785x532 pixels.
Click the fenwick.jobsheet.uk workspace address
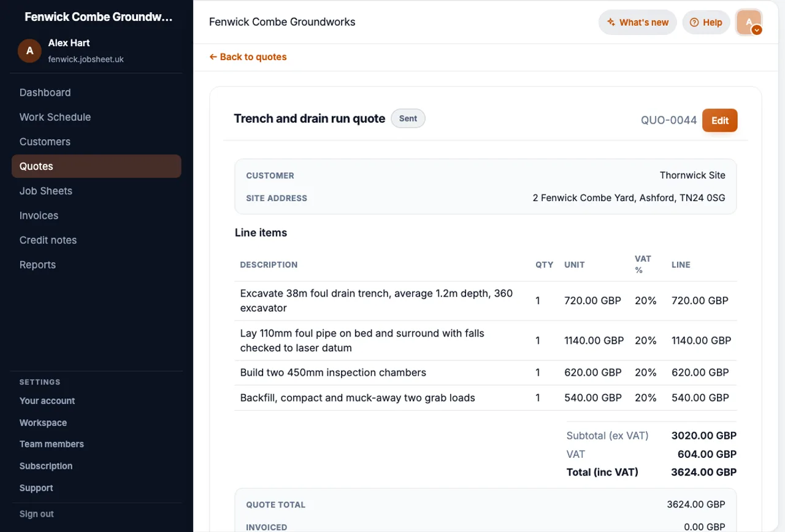click(x=86, y=59)
